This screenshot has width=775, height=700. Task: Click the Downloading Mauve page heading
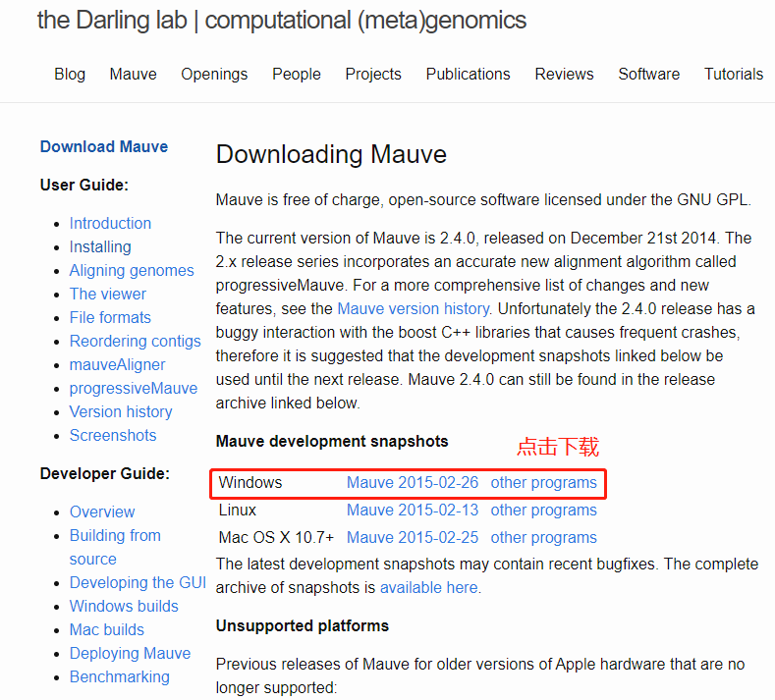(x=331, y=154)
